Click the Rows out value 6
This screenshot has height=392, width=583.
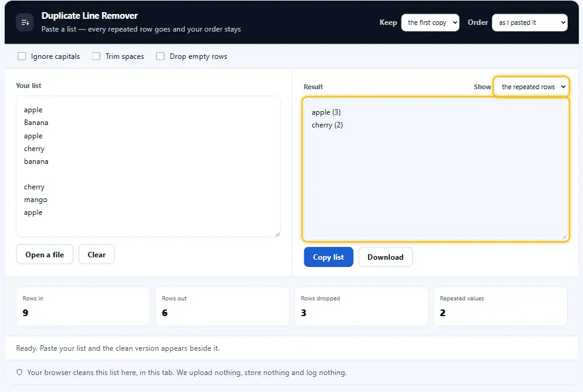tap(165, 313)
